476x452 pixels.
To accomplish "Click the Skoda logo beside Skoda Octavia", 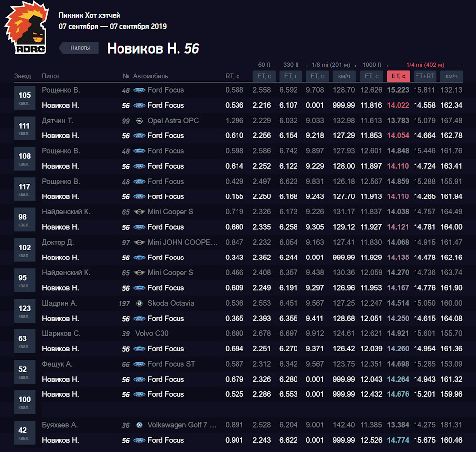I will 139,303.
